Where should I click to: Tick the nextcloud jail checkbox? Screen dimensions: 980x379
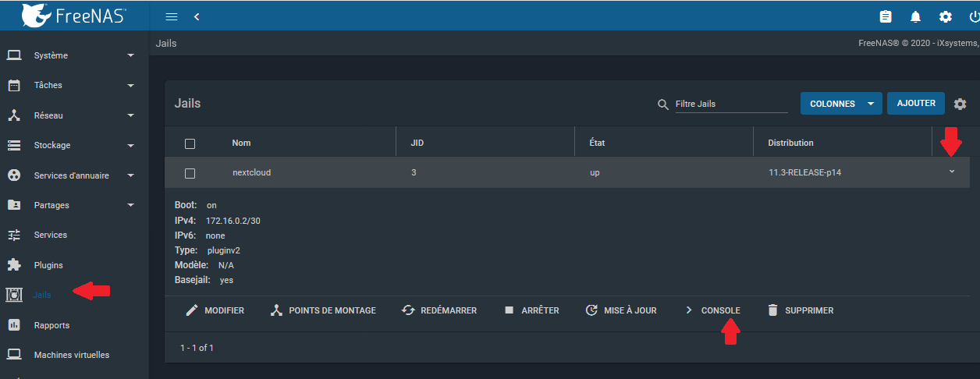click(190, 173)
